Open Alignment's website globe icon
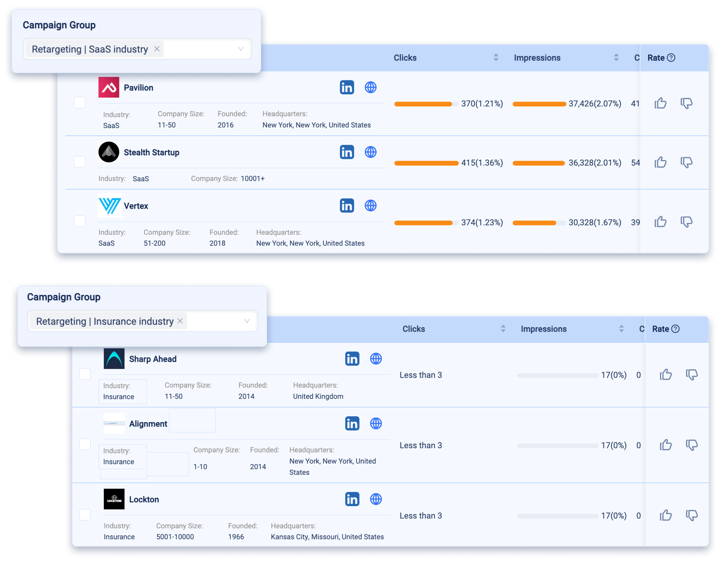The height and width of the screenshot is (566, 728). 376,423
